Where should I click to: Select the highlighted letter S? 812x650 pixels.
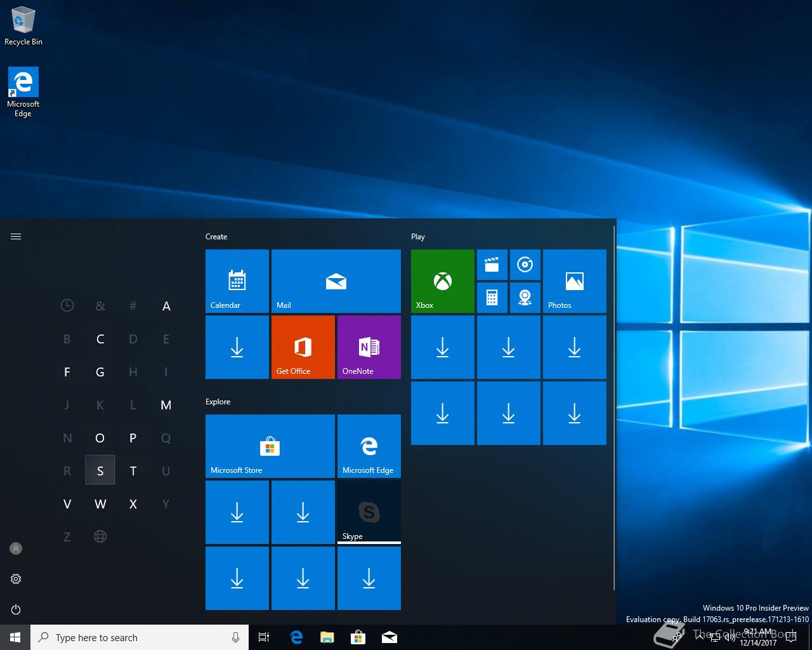pyautogui.click(x=100, y=470)
